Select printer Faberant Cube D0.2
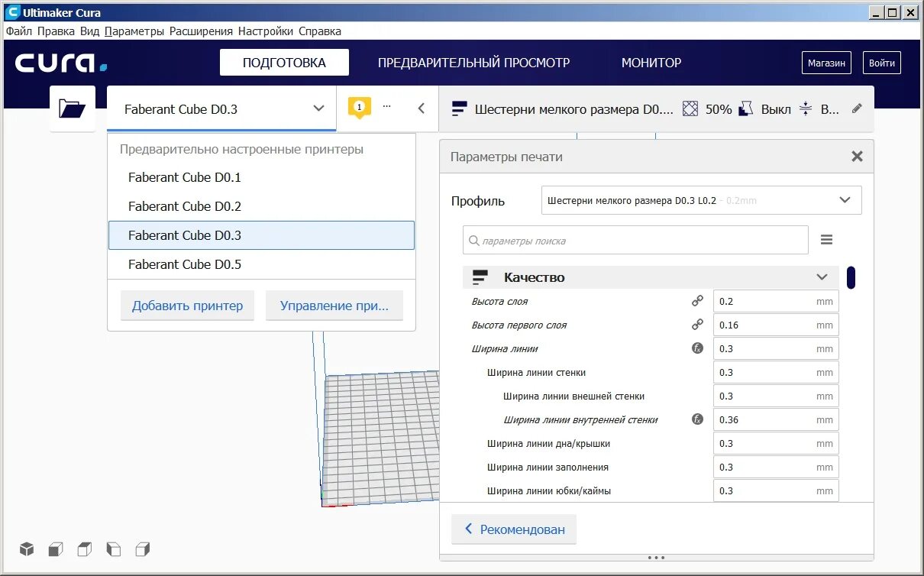Viewport: 924px width, 576px height. click(261, 206)
